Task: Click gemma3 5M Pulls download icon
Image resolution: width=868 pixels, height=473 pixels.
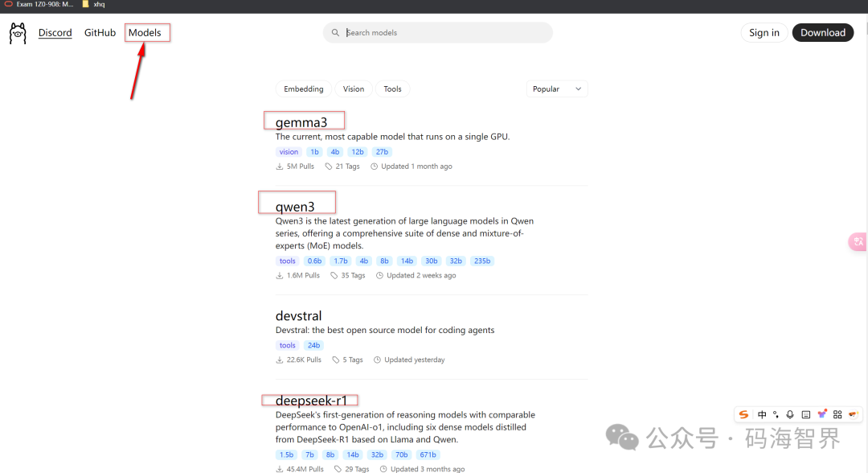Action: coord(280,167)
